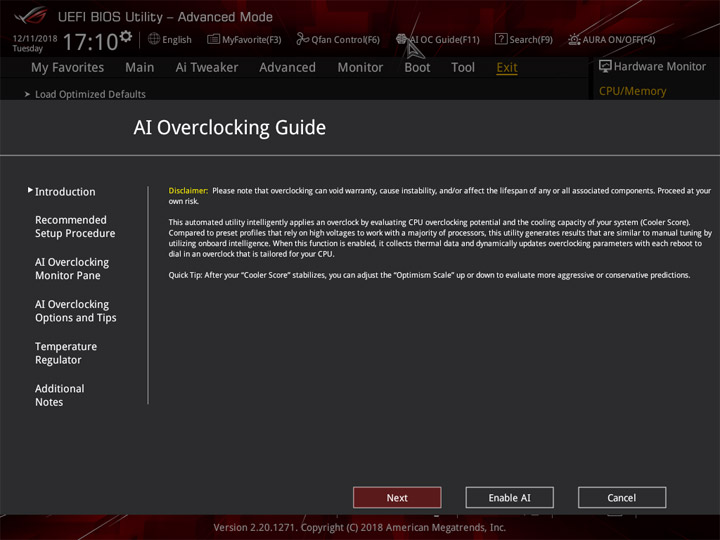Click the Quick Tip paragraph

(x=429, y=275)
